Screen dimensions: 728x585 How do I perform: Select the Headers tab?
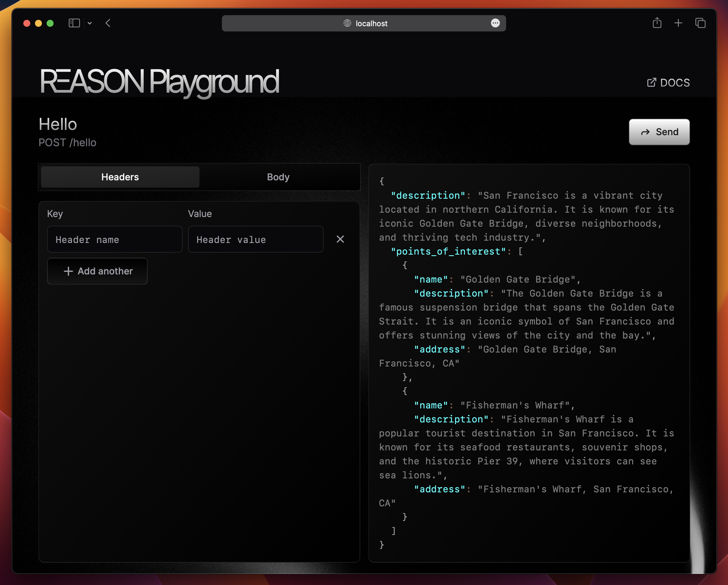click(x=120, y=177)
